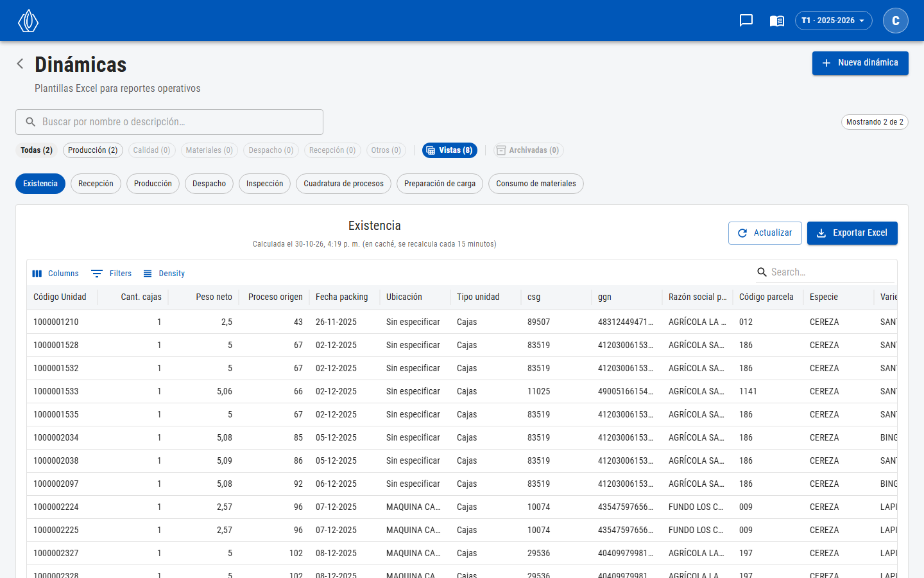Open the Columns selector
The width and height of the screenshot is (924, 578).
(55, 274)
